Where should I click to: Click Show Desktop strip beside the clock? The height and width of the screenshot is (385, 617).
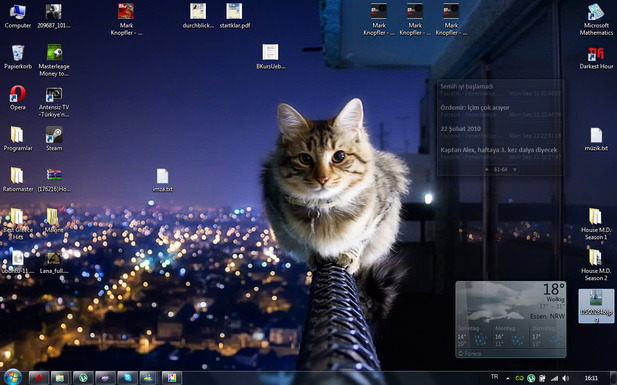(x=613, y=378)
